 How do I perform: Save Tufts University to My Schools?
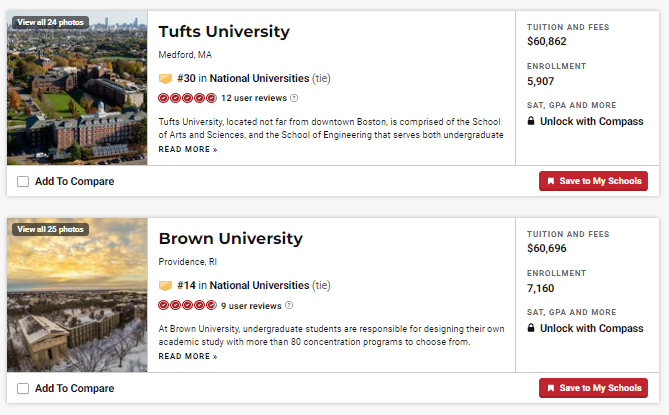(593, 181)
